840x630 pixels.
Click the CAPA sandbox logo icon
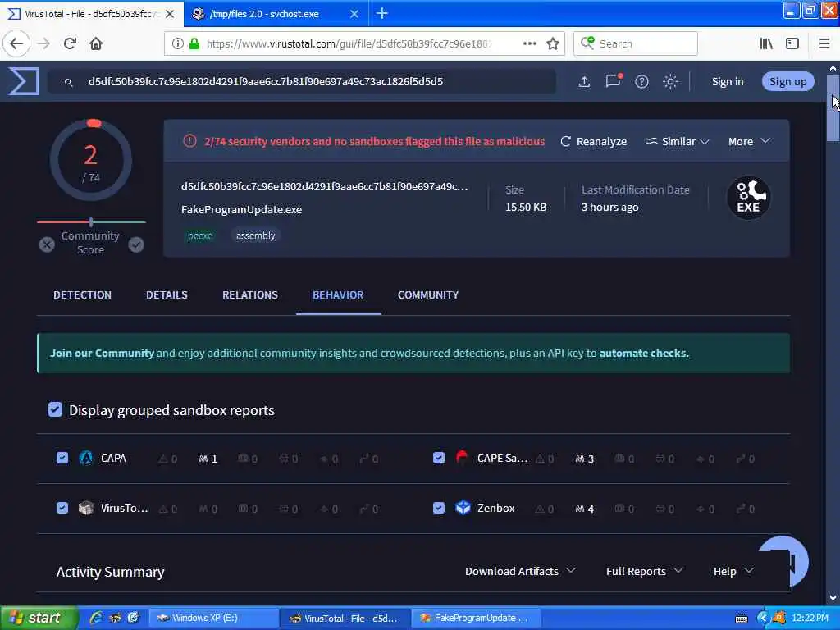(x=85, y=458)
